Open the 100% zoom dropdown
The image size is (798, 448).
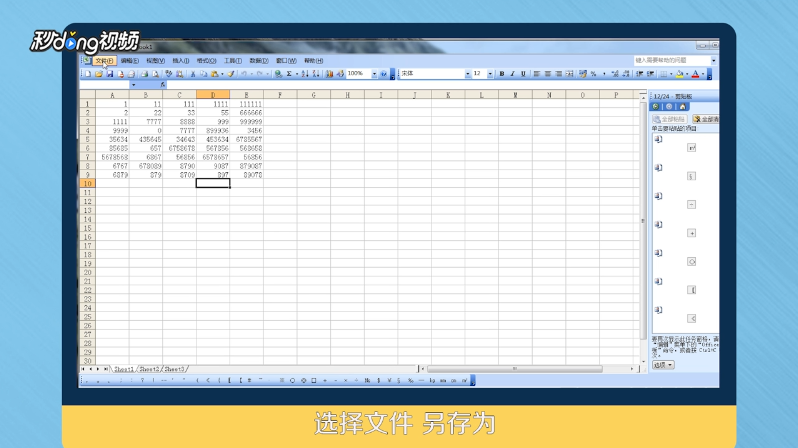pos(374,74)
